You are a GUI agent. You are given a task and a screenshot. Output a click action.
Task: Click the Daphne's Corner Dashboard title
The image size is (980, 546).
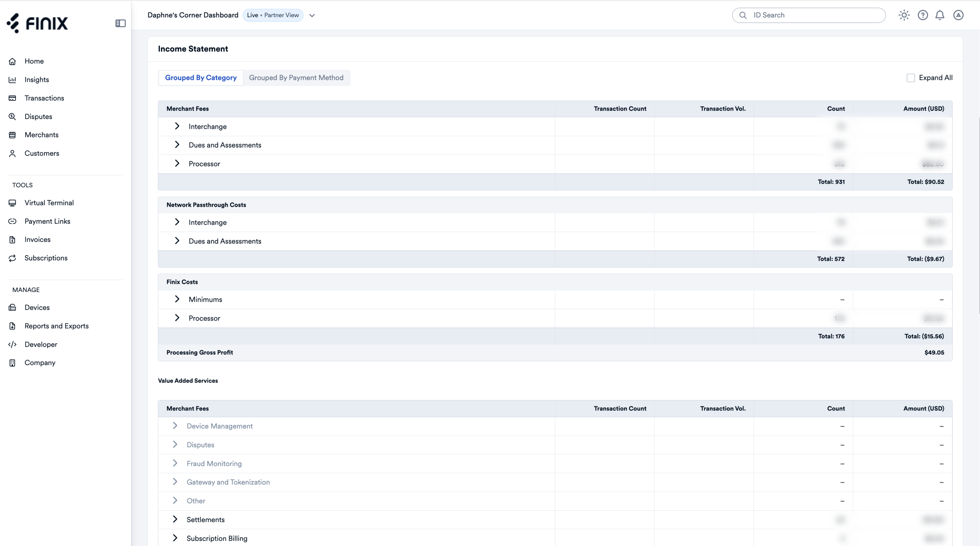coord(193,15)
